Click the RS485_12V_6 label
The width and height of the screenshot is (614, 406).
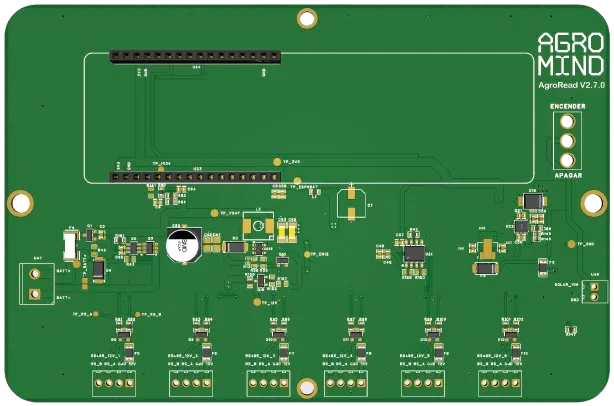pyautogui.click(x=491, y=356)
